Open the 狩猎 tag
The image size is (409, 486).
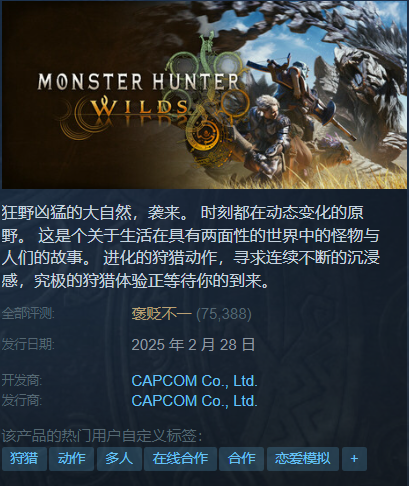pyautogui.click(x=24, y=459)
